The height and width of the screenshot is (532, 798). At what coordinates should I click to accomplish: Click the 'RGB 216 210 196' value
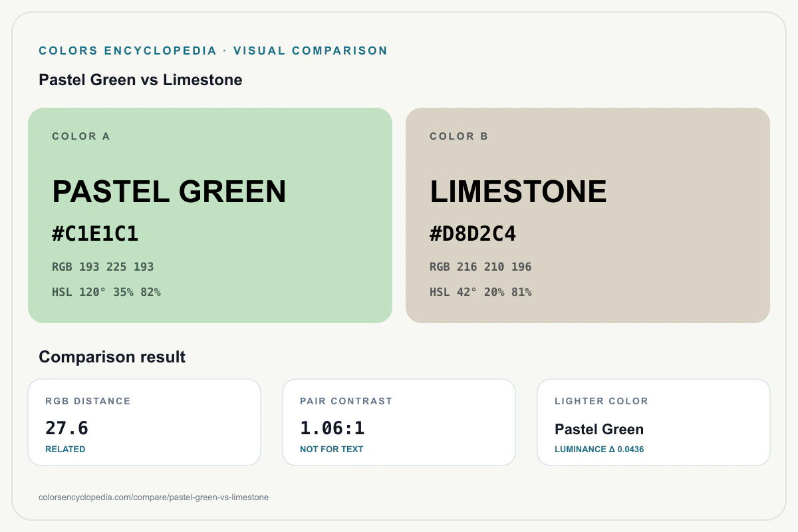(x=481, y=267)
